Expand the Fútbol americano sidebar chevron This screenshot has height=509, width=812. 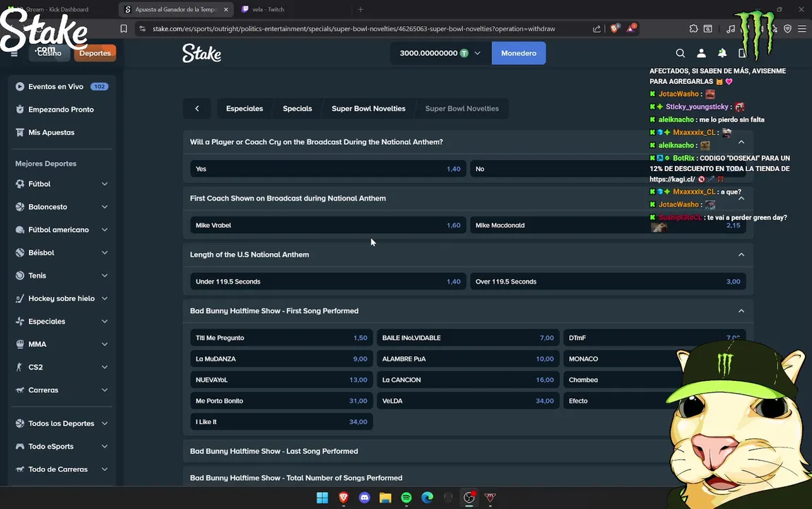click(105, 229)
